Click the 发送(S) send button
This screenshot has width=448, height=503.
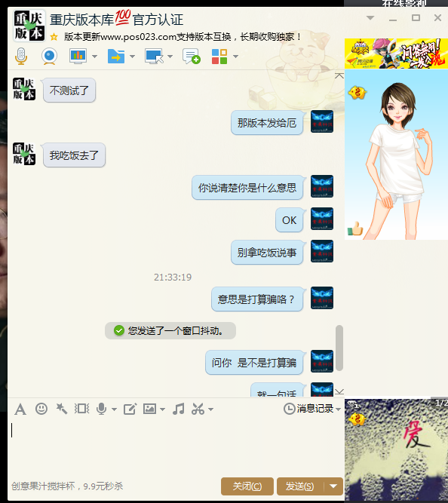300,486
